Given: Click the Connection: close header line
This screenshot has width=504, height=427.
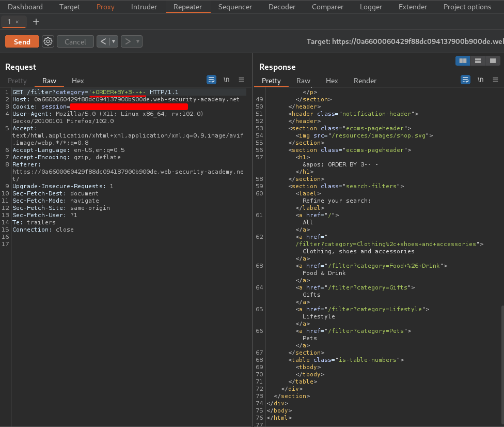Looking at the screenshot, I should click(x=43, y=230).
